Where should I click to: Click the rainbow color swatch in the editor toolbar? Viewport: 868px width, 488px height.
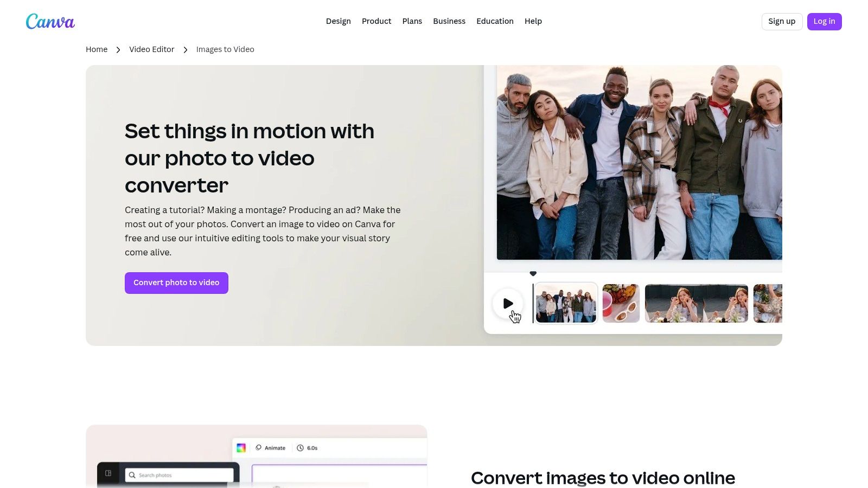pos(241,448)
